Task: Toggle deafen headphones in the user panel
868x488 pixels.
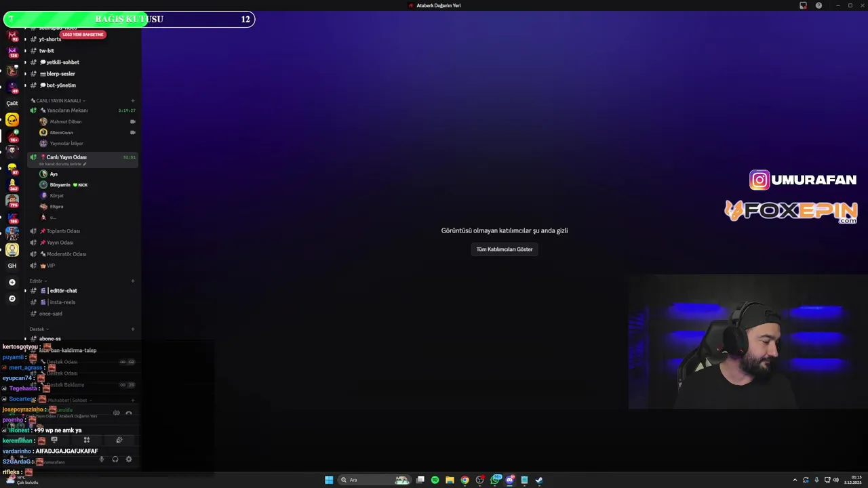Action: tap(115, 460)
